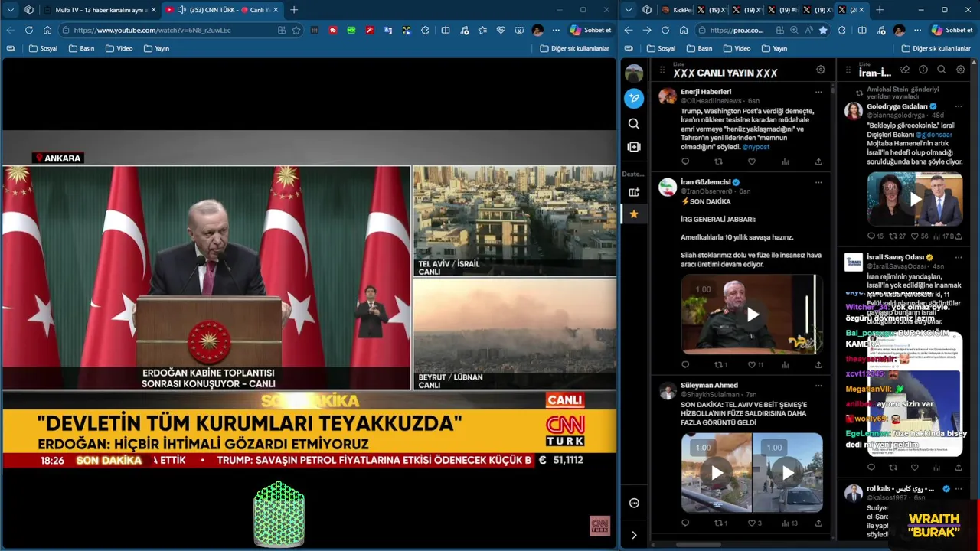980x551 pixels.
Task: Zoom the page in right browser address bar
Action: 793,30
